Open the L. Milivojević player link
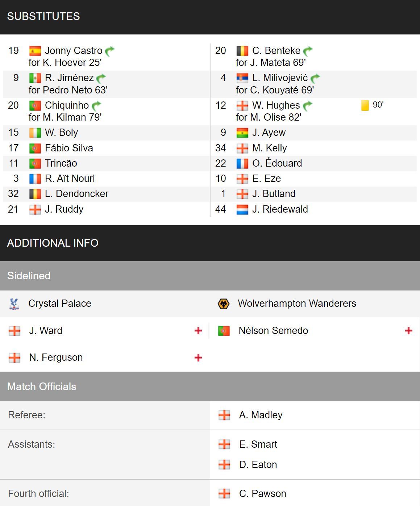420x506 pixels. (x=280, y=78)
